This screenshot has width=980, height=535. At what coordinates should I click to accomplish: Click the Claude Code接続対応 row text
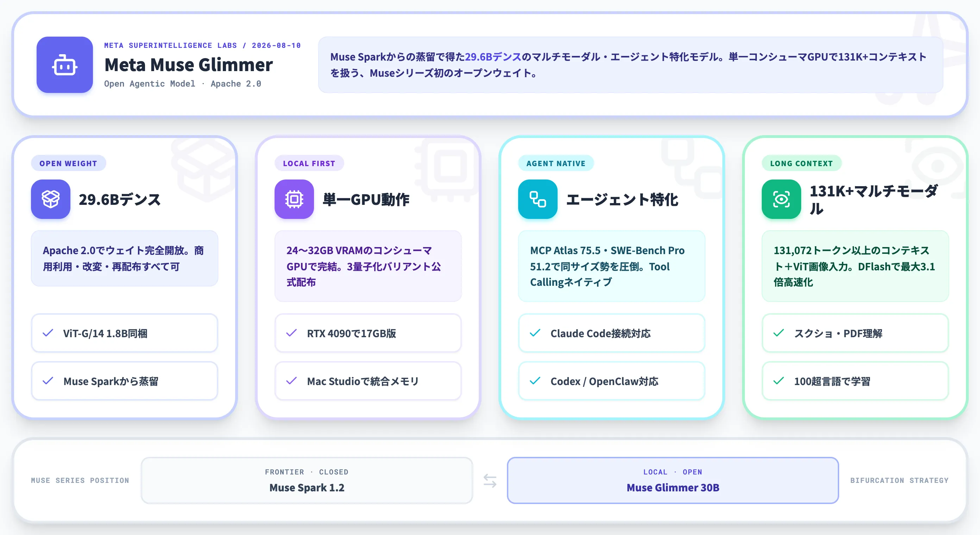[600, 333]
